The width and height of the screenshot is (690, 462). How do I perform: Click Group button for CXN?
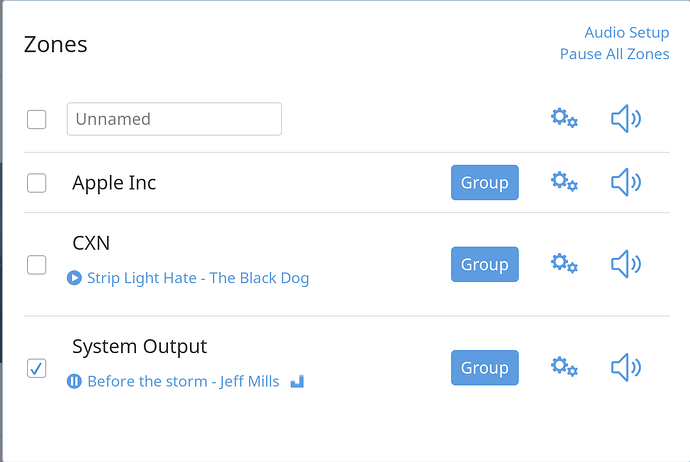485,264
